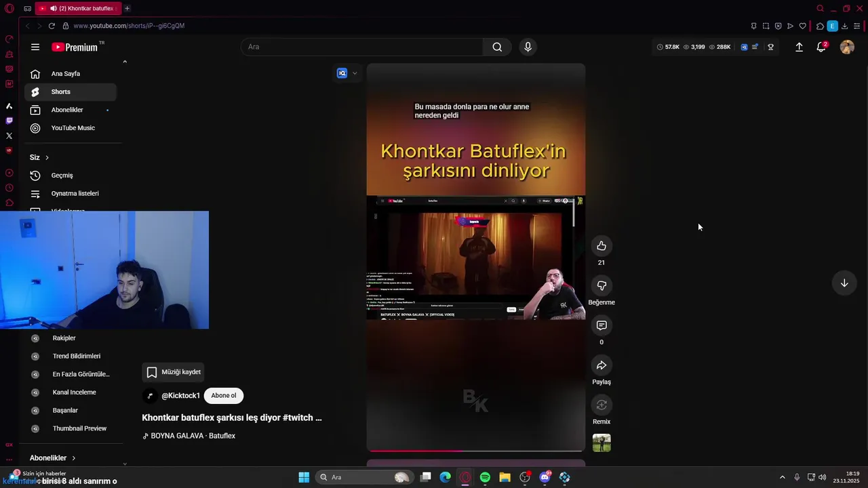Select the Khontkar batuflex browser tab

point(78,8)
